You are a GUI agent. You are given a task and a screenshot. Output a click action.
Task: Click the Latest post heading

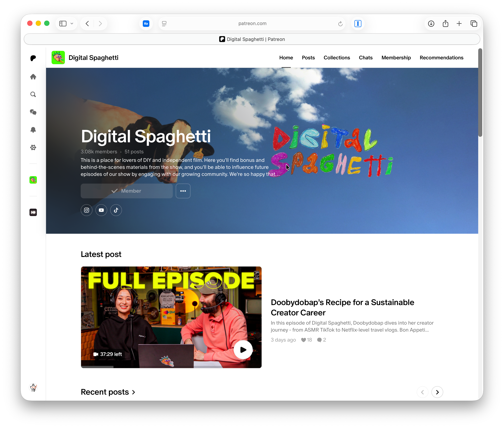pos(101,254)
